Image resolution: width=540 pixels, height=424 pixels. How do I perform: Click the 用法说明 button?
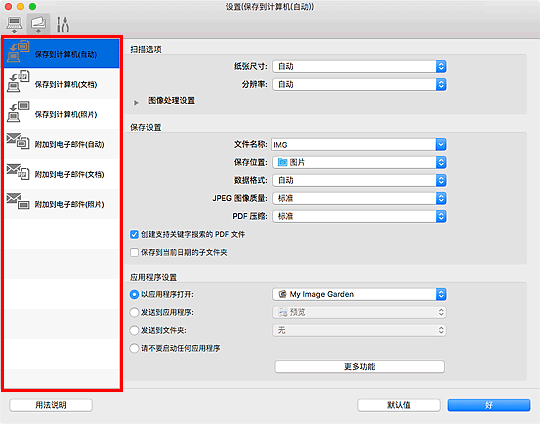click(51, 405)
